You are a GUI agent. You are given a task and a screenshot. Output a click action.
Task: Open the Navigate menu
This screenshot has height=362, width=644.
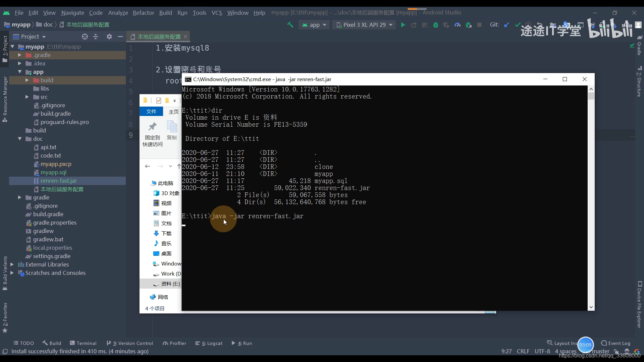point(72,13)
